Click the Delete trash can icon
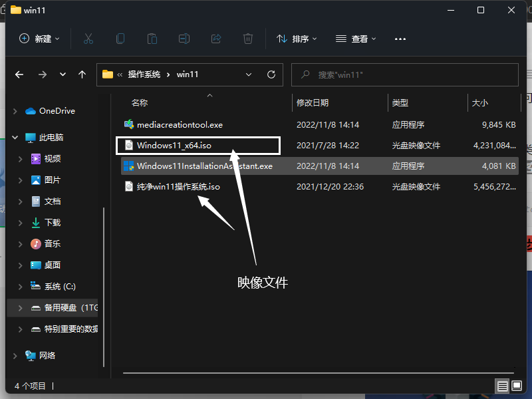The image size is (532, 399). pos(248,39)
